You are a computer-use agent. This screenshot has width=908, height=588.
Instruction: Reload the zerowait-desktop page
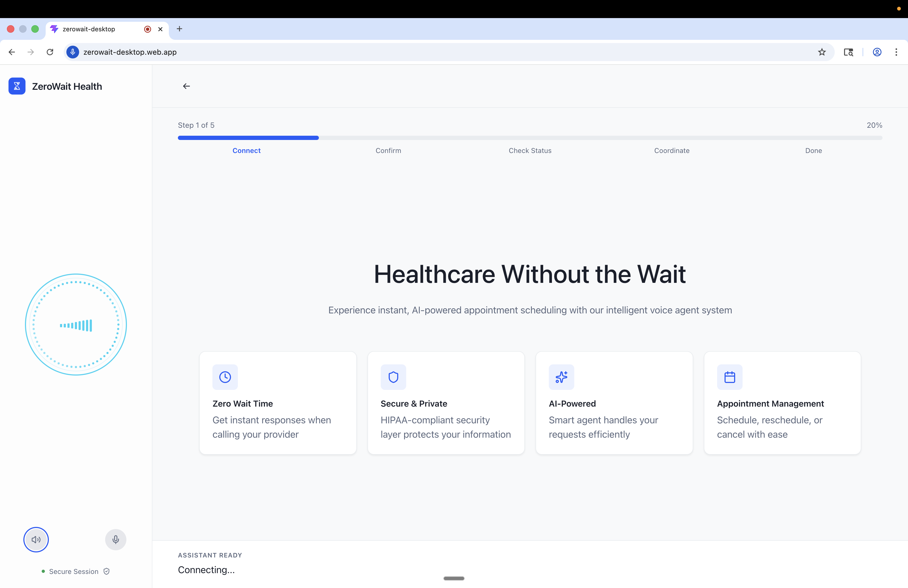tap(50, 52)
